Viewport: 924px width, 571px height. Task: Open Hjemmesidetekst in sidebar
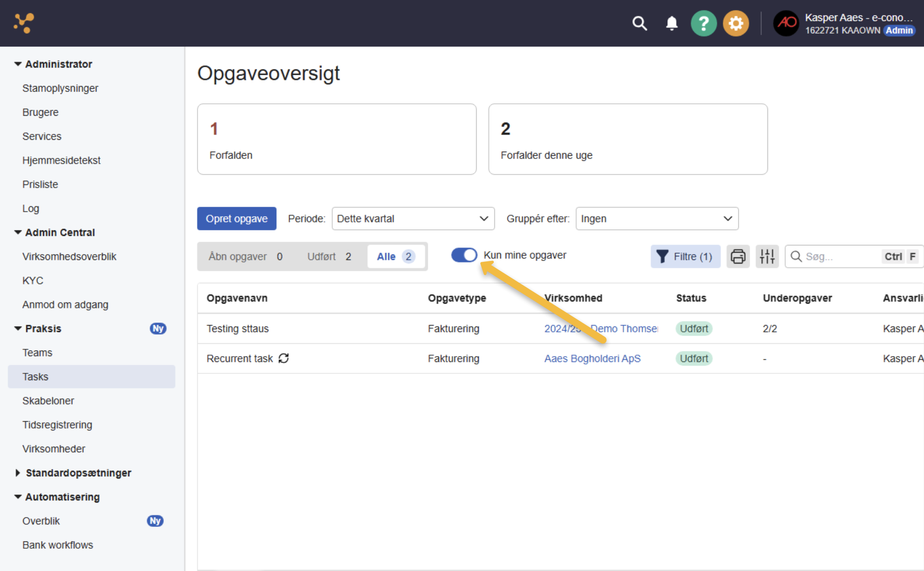[61, 161]
